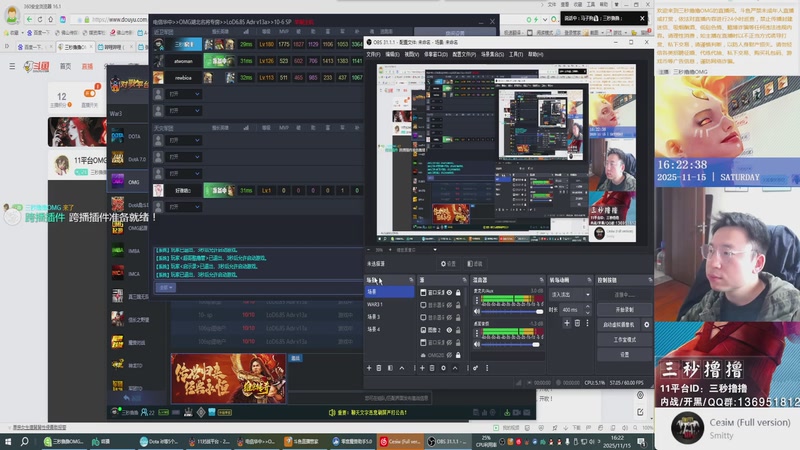Open source properties gear in sources toolbar
800x450 pixels.
pos(443,368)
